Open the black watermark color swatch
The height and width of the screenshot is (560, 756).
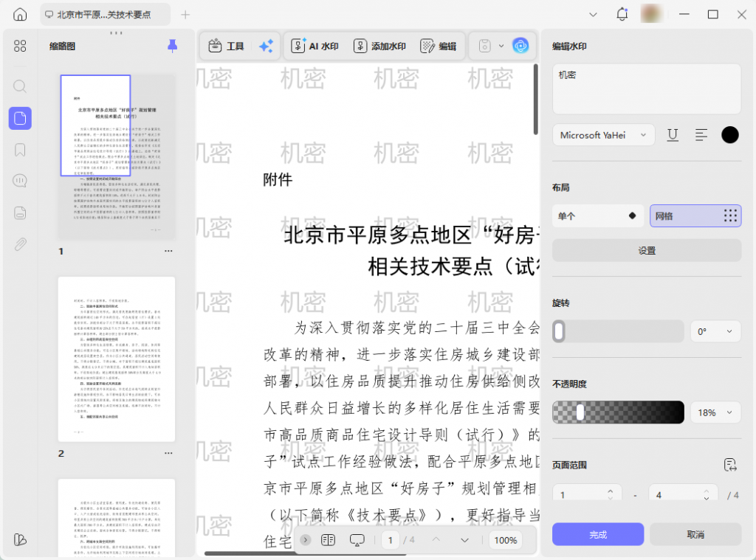[729, 135]
